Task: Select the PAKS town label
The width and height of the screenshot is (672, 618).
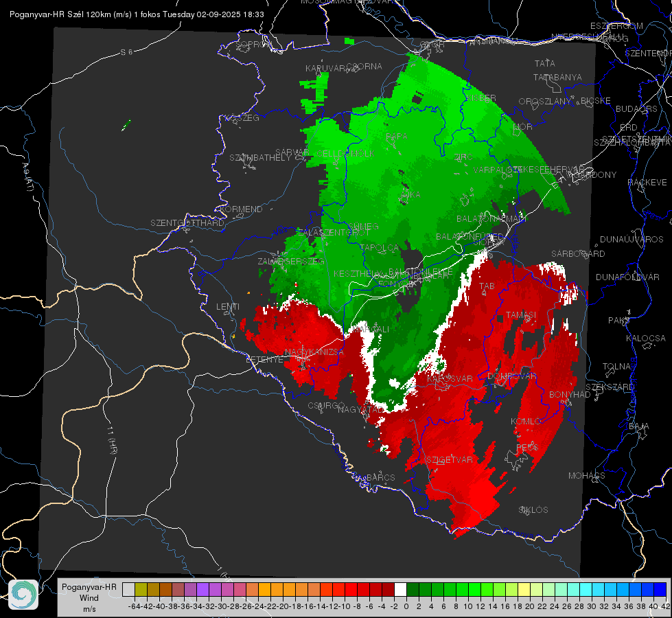Action: point(619,321)
